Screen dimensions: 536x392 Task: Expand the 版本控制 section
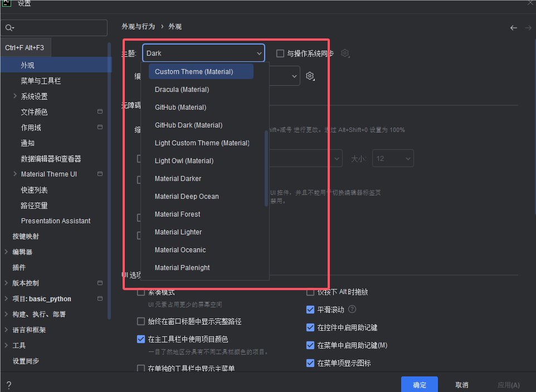pyautogui.click(x=6, y=283)
